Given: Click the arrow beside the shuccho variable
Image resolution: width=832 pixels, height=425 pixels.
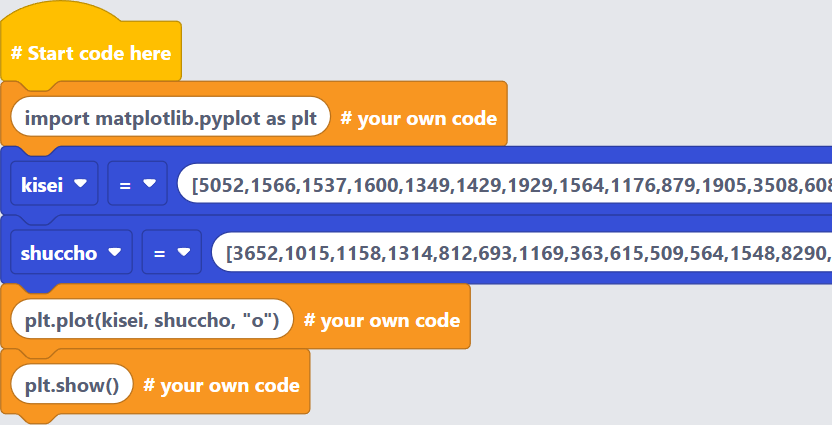Looking at the screenshot, I should point(114,252).
